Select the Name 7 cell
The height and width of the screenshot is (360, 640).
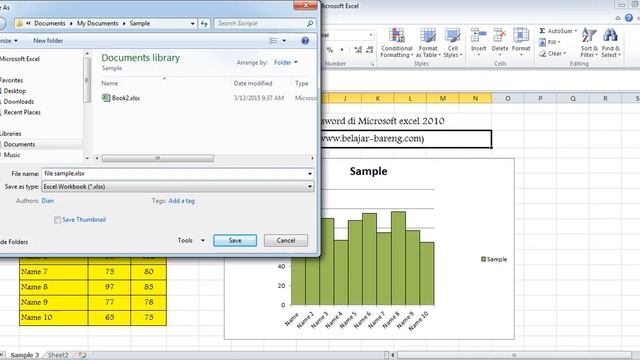(x=53, y=272)
